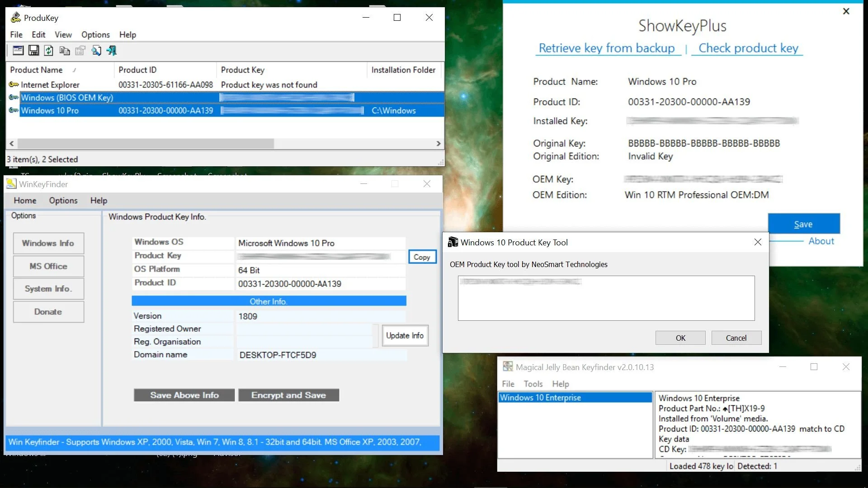Click the WinKeyFinder MS Office icon
868x488 pixels.
click(x=47, y=266)
